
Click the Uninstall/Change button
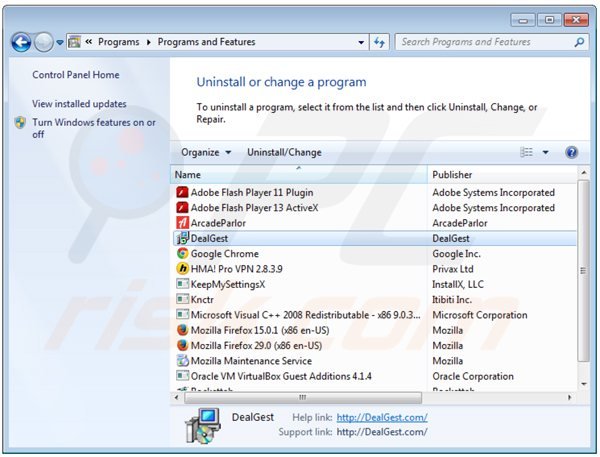coord(284,152)
